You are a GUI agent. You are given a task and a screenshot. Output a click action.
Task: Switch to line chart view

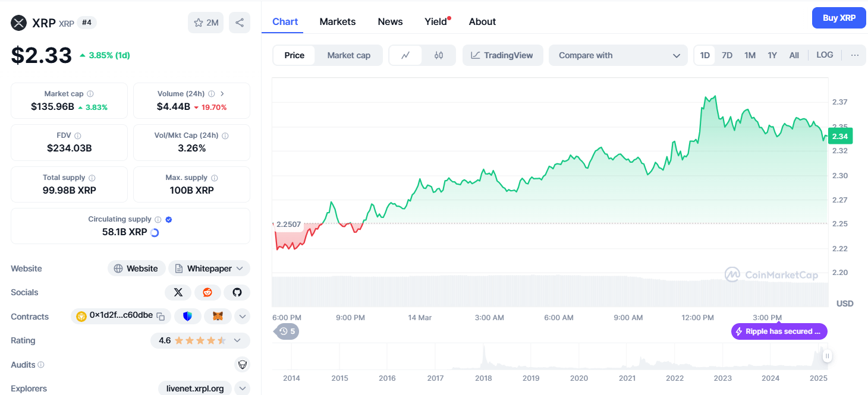pos(405,55)
